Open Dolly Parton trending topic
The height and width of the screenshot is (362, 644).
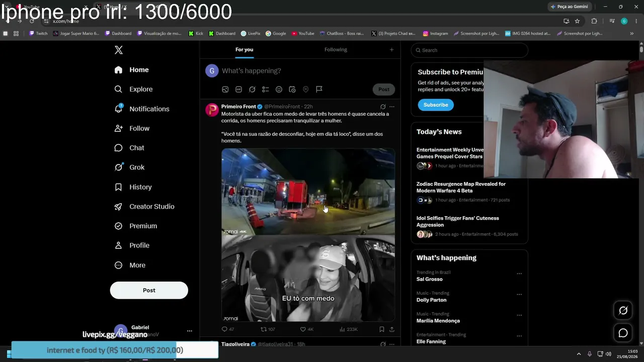pyautogui.click(x=432, y=300)
